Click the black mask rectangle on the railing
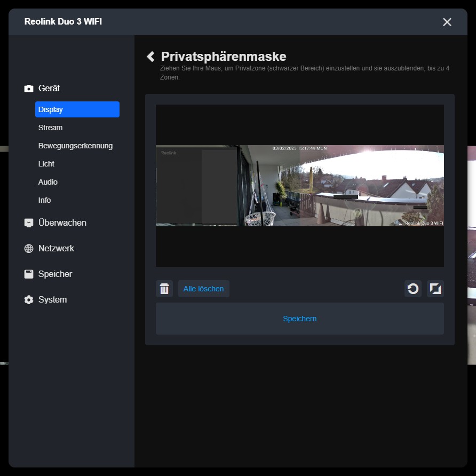Image resolution: width=476 pixels, height=476 pixels. 345,197
